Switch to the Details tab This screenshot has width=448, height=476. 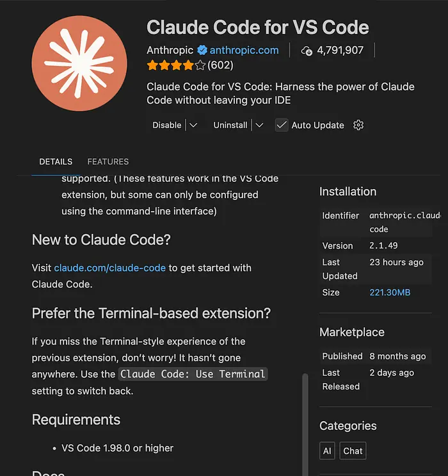(56, 161)
